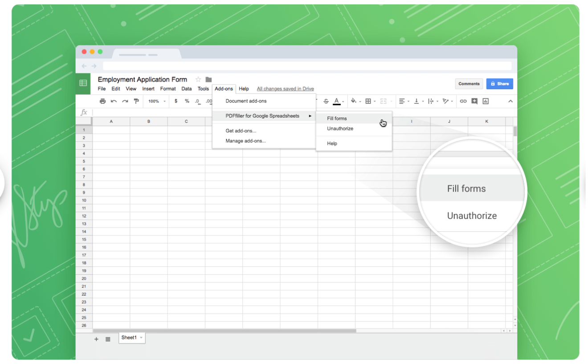The height and width of the screenshot is (364, 588).
Task: Choose Fill forms from the PDFfiller submenu
Action: pyautogui.click(x=337, y=119)
